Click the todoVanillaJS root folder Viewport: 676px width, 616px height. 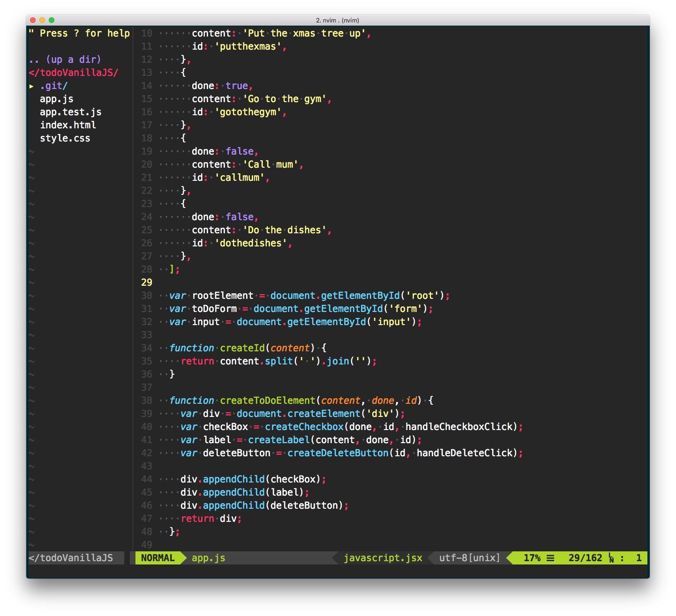coord(73,73)
